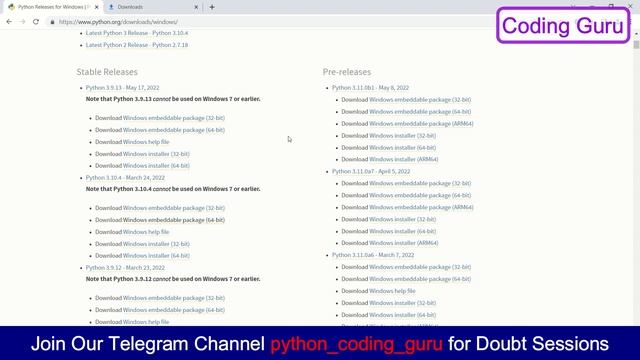Click the padlock site info icon

click(52, 22)
